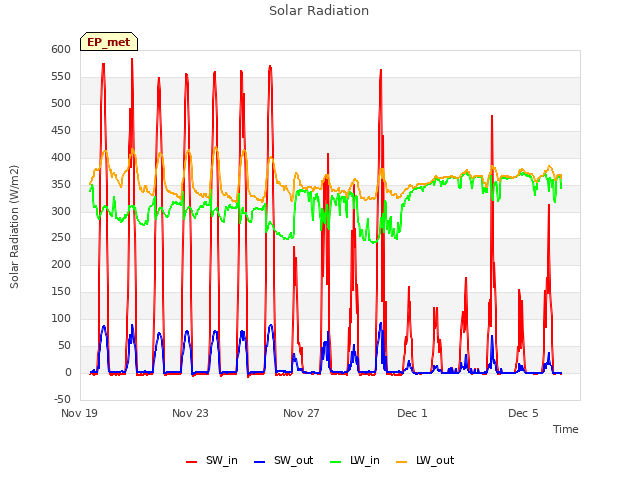Toggle the SW_in legend entry
Viewport: 640px width, 480px height.
coord(212,460)
